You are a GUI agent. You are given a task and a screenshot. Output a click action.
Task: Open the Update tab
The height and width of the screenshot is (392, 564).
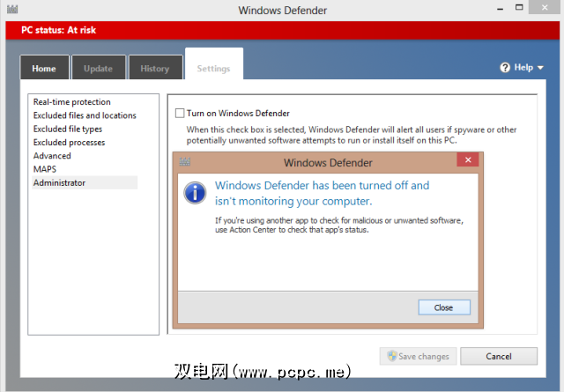(x=99, y=68)
